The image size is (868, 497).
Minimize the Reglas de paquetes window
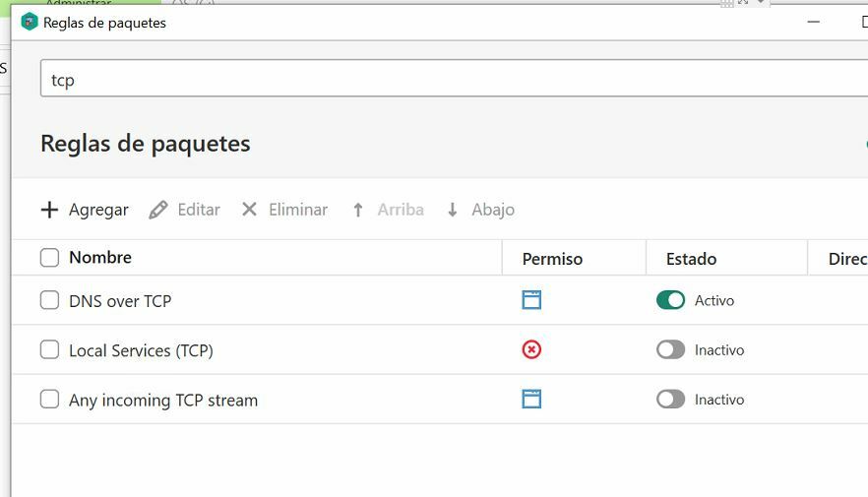point(813,22)
